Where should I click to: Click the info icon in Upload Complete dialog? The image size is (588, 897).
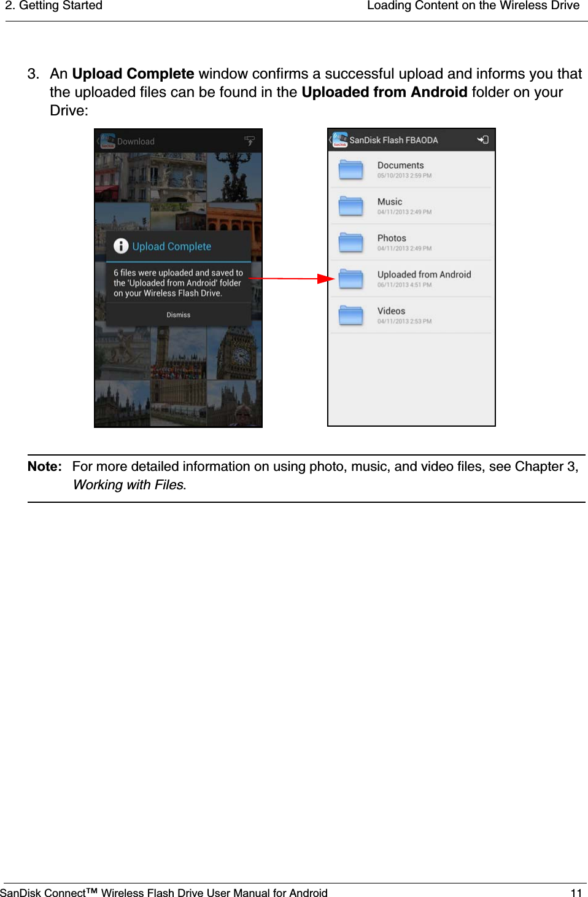click(122, 246)
